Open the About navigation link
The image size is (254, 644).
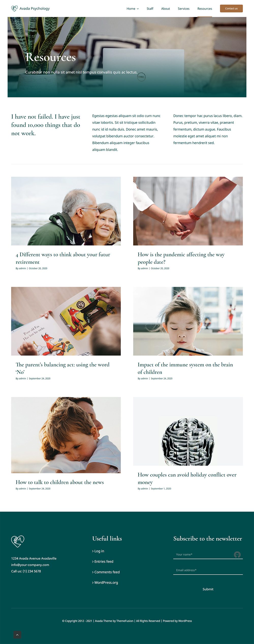(x=165, y=9)
